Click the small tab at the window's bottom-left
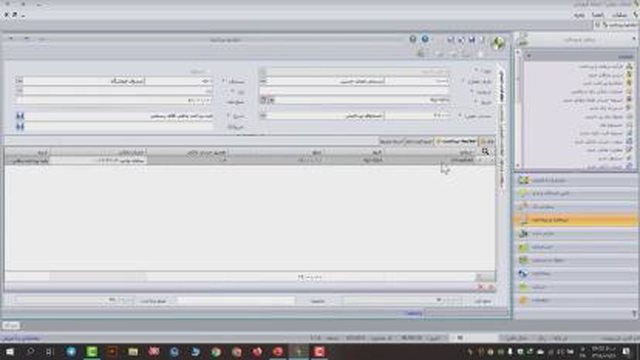The width and height of the screenshot is (640, 360). (x=11, y=326)
